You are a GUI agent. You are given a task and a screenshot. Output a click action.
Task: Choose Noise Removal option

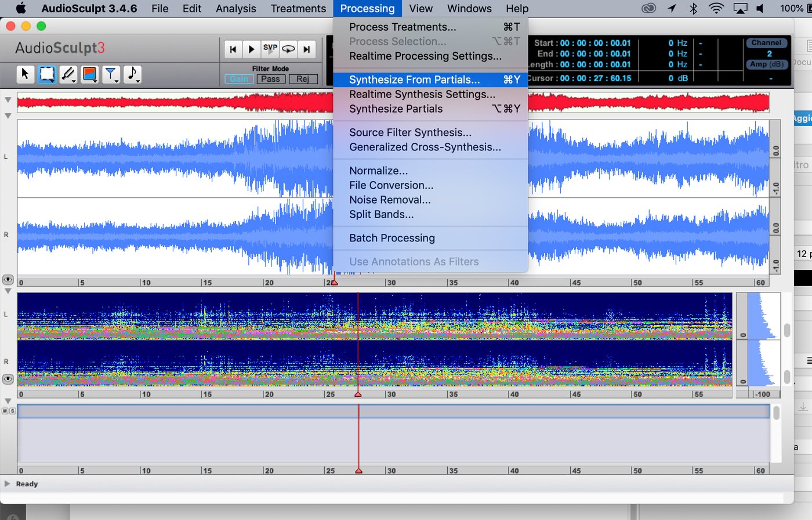coord(430,200)
